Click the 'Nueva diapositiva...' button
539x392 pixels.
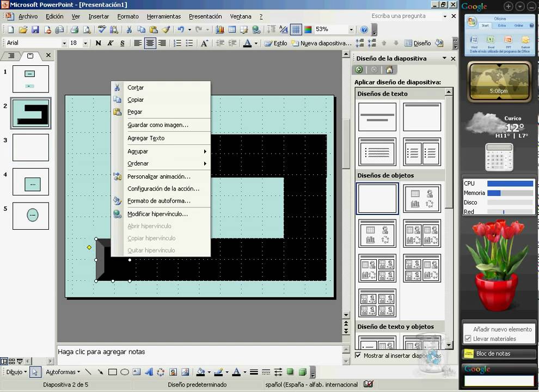point(321,43)
